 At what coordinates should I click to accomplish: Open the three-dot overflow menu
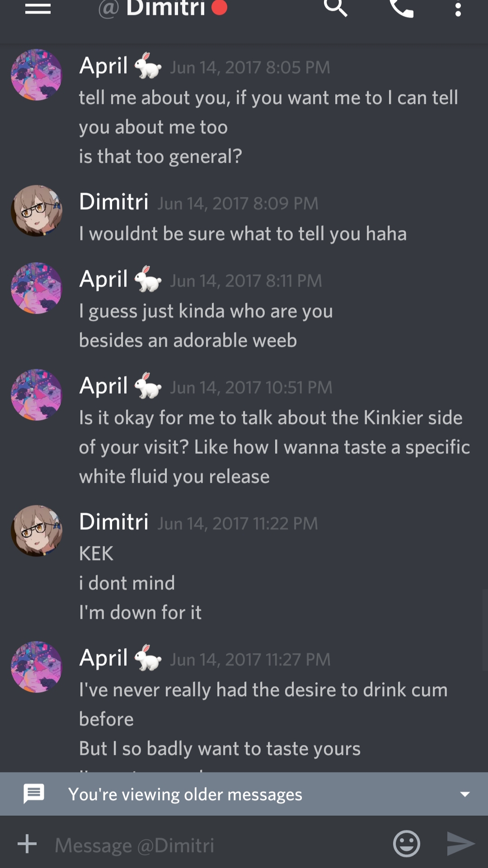pos(458,9)
